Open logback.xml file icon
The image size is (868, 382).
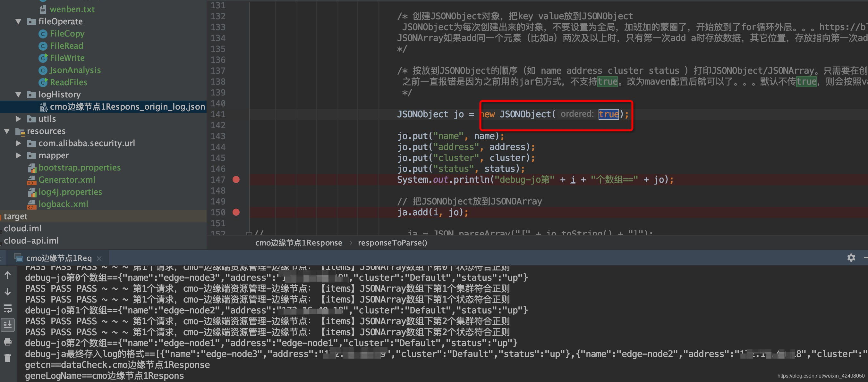32,204
